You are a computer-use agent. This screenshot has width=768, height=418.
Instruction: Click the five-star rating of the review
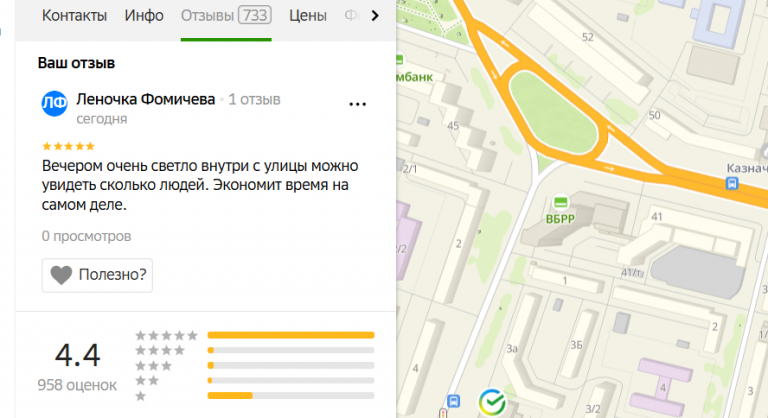(x=68, y=146)
